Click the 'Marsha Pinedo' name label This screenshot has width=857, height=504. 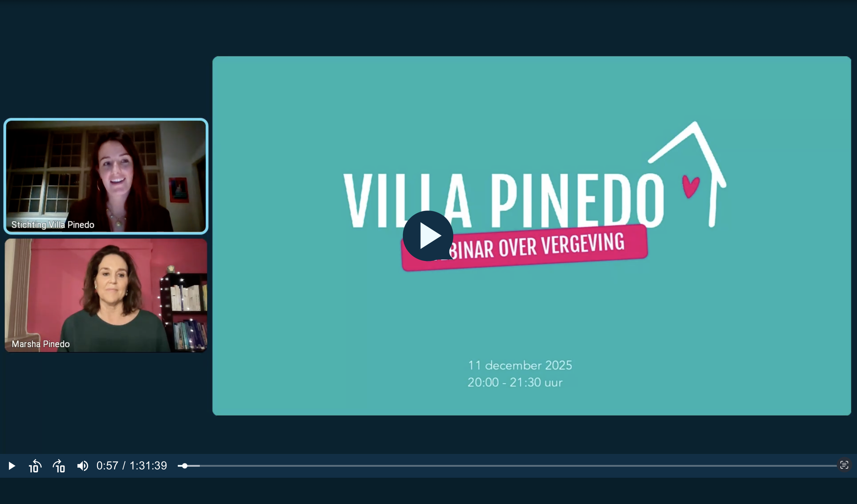coord(41,344)
